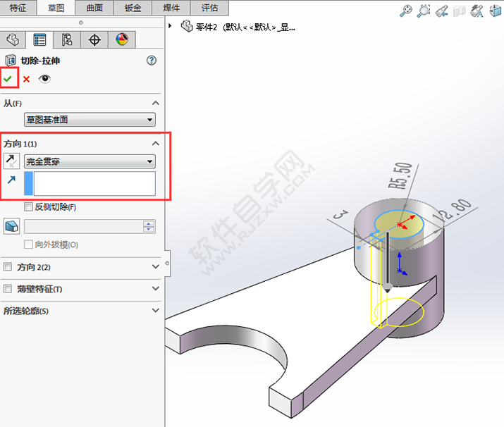Confirm the cut-extrude with green checkmark
504x427 pixels.
tap(8, 79)
